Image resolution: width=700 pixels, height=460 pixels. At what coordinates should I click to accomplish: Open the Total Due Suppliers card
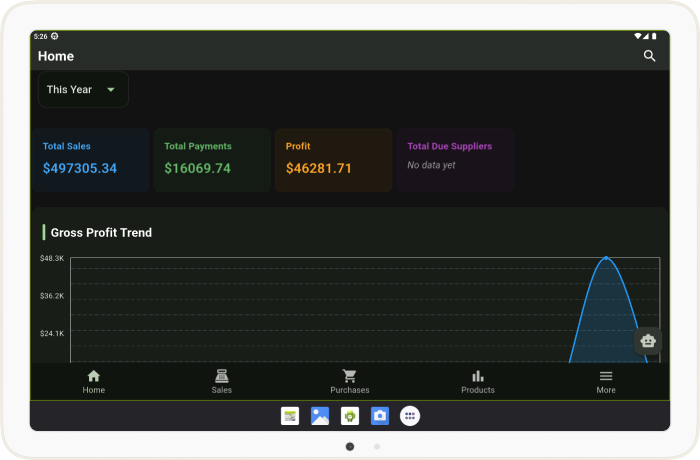[455, 160]
